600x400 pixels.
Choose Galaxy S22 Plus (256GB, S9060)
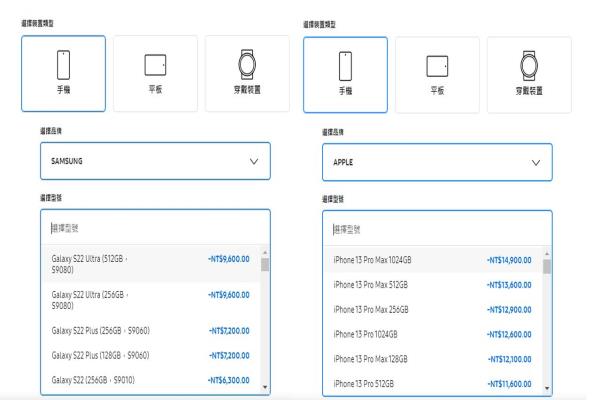pyautogui.click(x=151, y=330)
